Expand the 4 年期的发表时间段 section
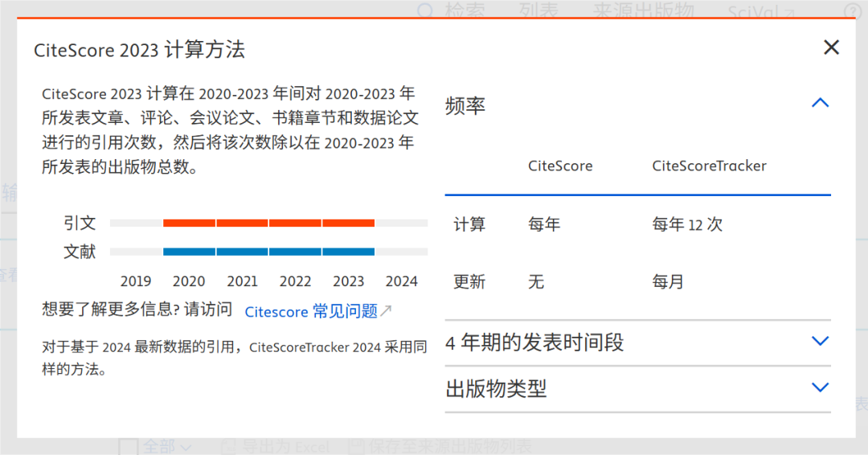 click(820, 341)
